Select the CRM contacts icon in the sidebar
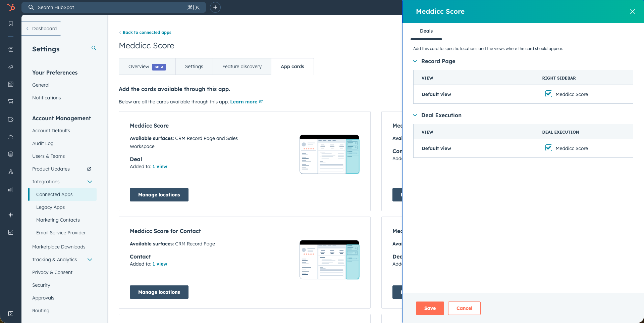This screenshot has height=323, width=644. click(11, 49)
